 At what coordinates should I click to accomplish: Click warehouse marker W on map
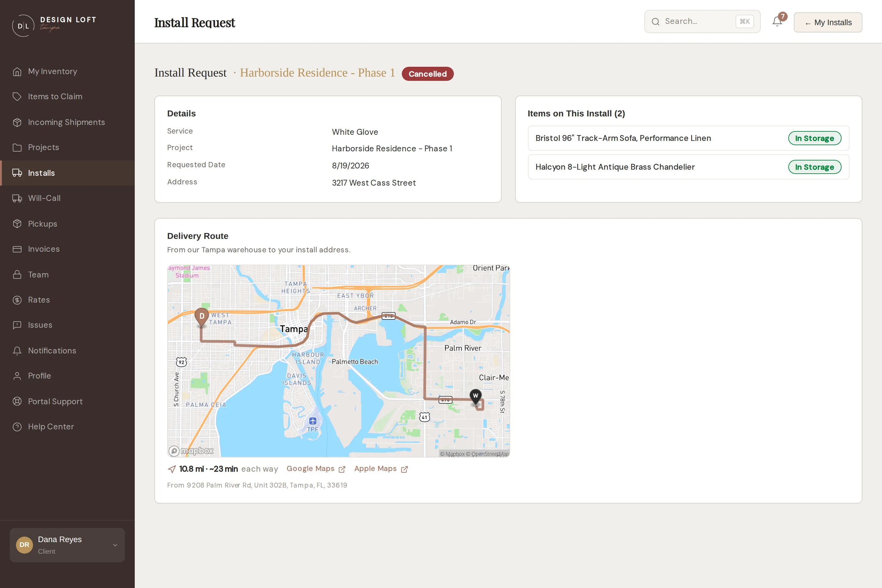point(476,397)
